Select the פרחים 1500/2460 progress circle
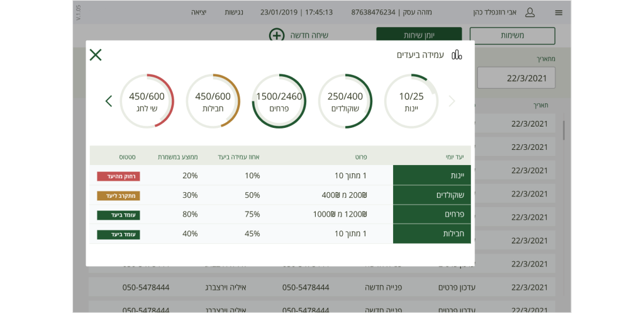Viewport: 644px width, 313px height. pyautogui.click(x=279, y=101)
